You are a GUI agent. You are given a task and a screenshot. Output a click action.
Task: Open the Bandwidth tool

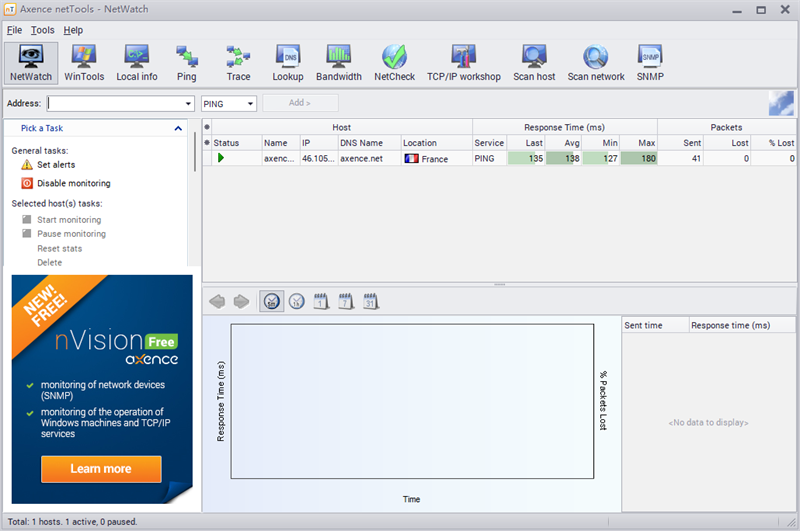click(339, 63)
